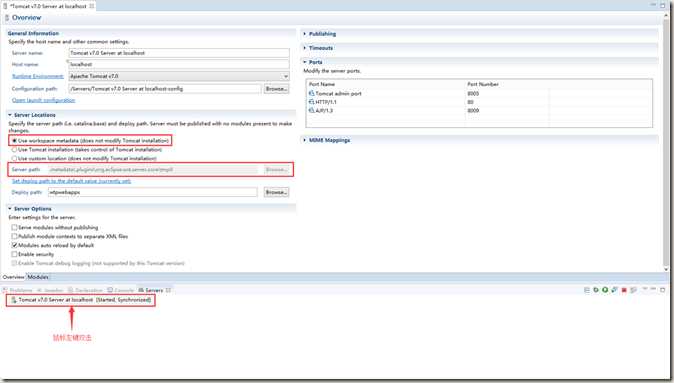Open the Javadoc view tab
The width and height of the screenshot is (674, 383).
tap(50, 290)
